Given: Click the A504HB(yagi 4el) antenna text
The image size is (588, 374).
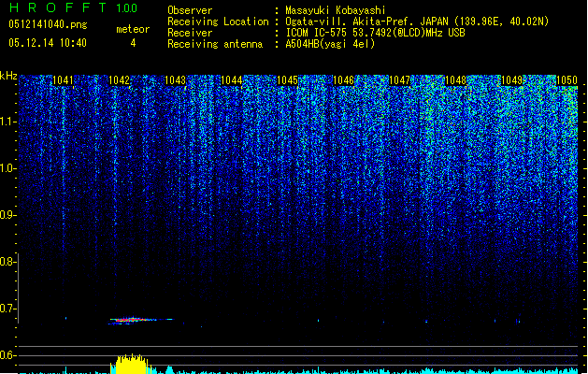Looking at the screenshot, I should 330,44.
